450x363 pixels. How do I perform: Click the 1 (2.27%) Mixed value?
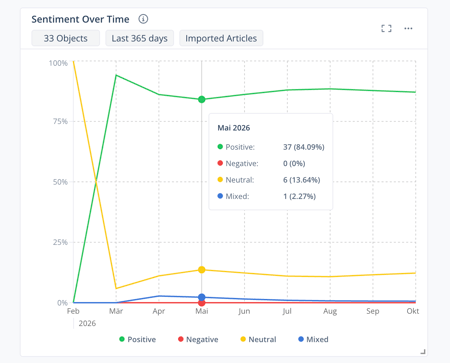point(299,196)
